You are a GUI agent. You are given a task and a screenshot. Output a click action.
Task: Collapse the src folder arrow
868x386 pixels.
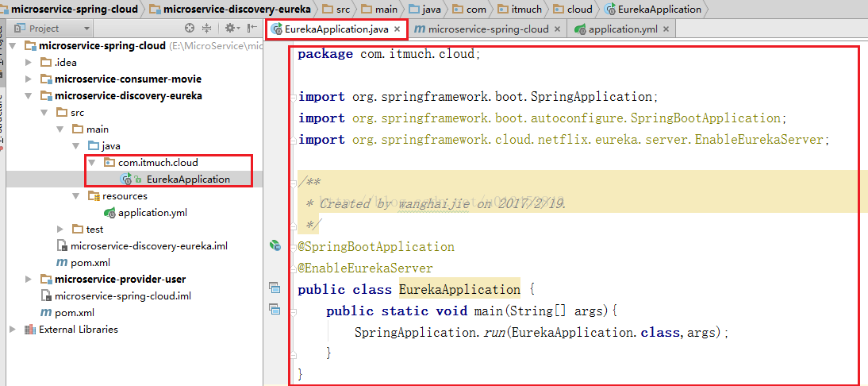[x=44, y=113]
